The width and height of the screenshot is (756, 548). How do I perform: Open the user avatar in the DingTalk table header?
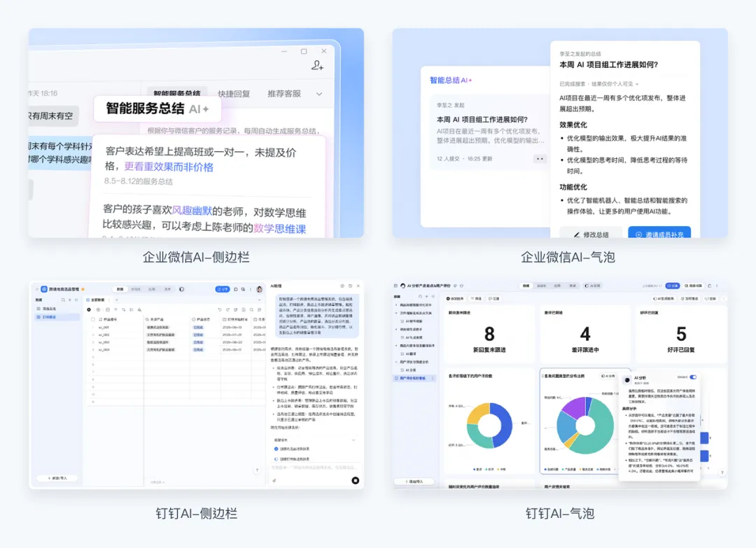click(260, 289)
